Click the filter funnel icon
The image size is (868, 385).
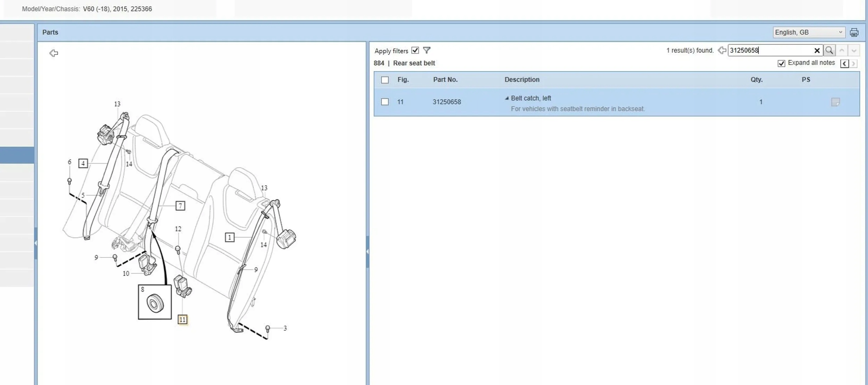427,50
